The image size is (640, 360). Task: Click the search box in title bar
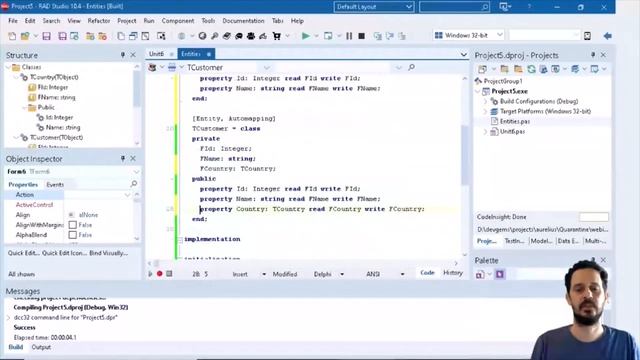[x=454, y=7]
